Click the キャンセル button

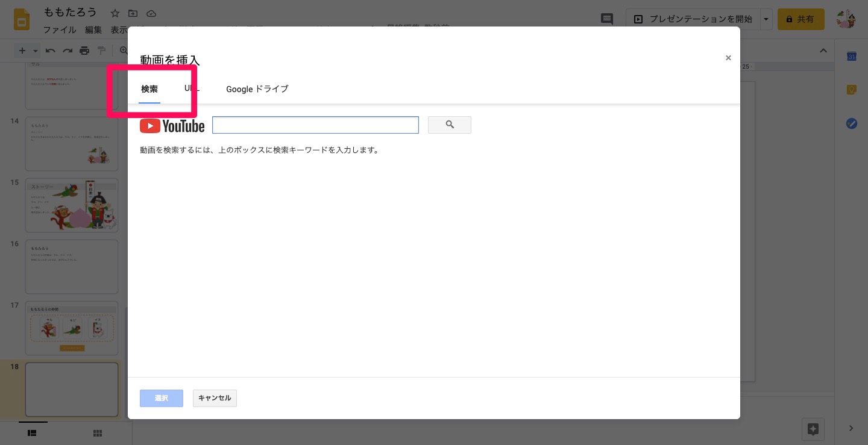(x=215, y=398)
